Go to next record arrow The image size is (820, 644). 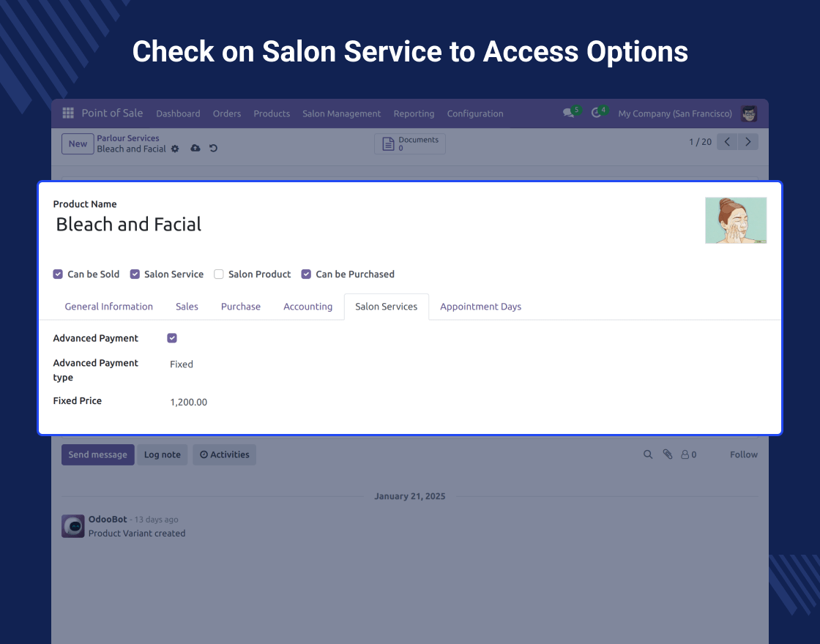pyautogui.click(x=748, y=142)
